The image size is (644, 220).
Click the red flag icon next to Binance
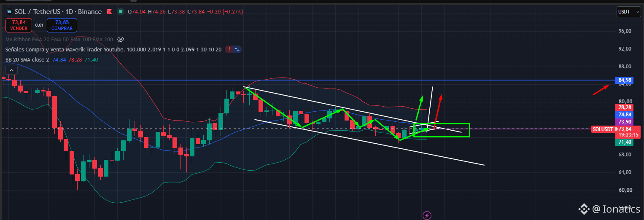110,12
